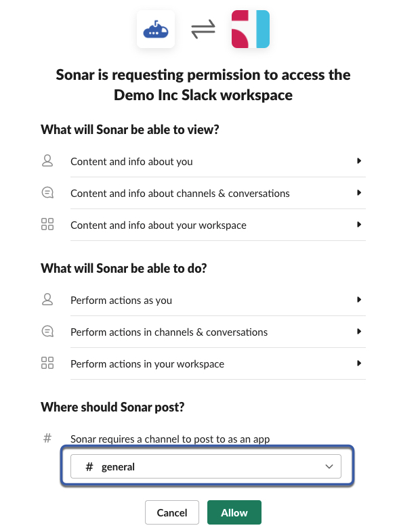Expand arrow for Perform actions as you
The height and width of the screenshot is (532, 397).
pyautogui.click(x=359, y=300)
